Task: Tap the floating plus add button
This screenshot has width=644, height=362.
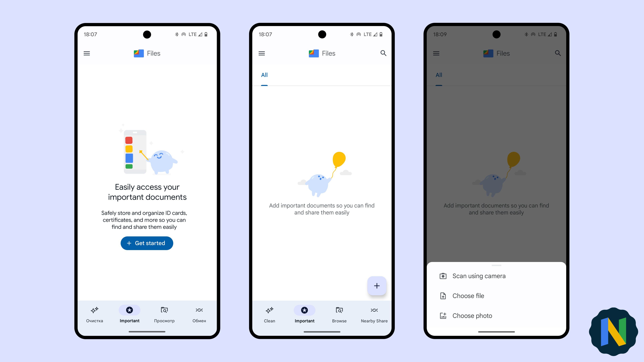Action: pos(377,286)
